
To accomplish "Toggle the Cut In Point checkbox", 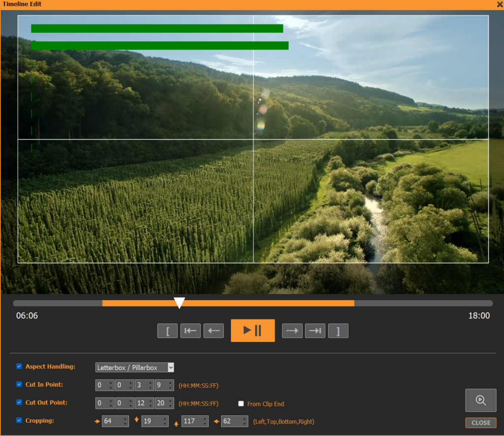I will [19, 384].
